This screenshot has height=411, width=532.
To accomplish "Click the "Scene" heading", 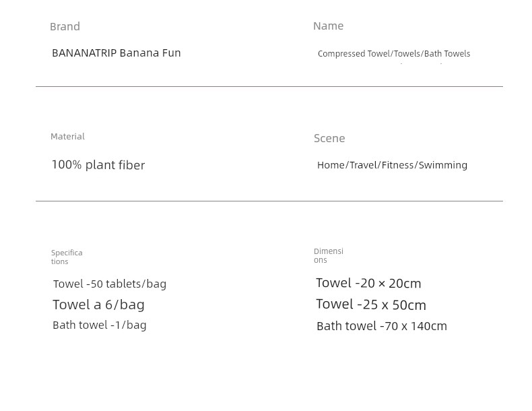I will click(x=329, y=139).
